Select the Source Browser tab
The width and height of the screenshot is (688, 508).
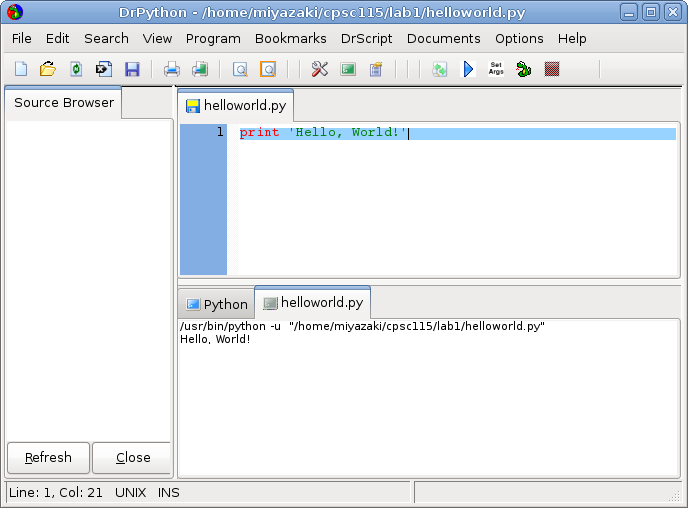pyautogui.click(x=64, y=103)
